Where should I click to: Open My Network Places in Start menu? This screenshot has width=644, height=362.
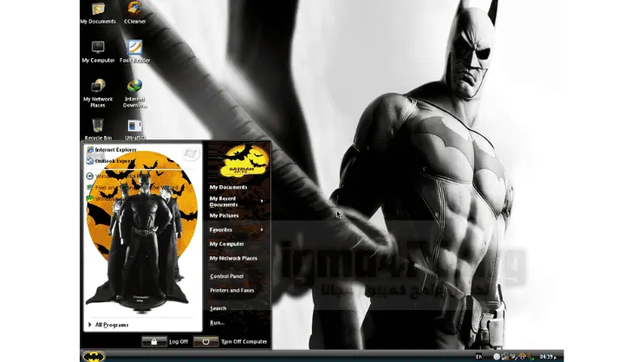233,259
